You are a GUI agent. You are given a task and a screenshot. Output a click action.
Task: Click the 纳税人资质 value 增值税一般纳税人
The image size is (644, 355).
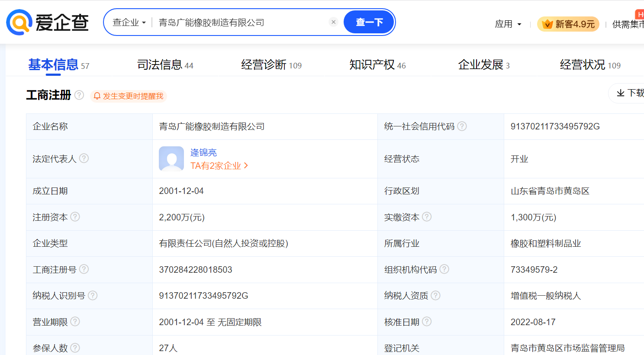click(546, 296)
